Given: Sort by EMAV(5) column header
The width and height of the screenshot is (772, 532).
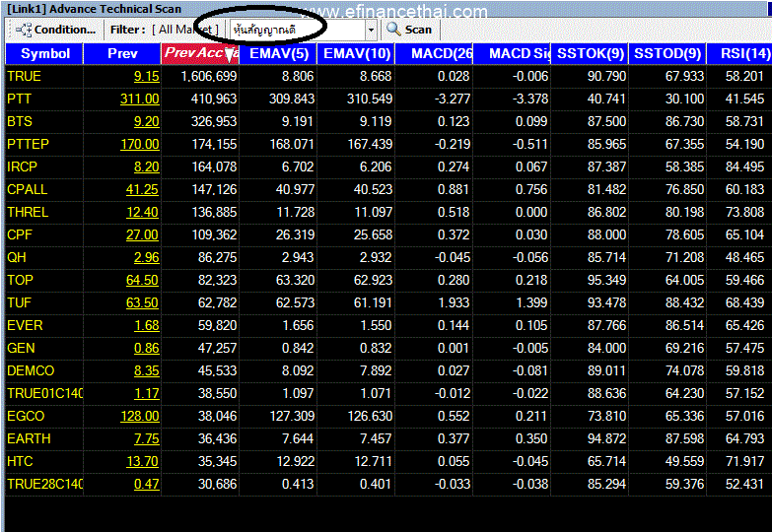Looking at the screenshot, I should [x=278, y=53].
